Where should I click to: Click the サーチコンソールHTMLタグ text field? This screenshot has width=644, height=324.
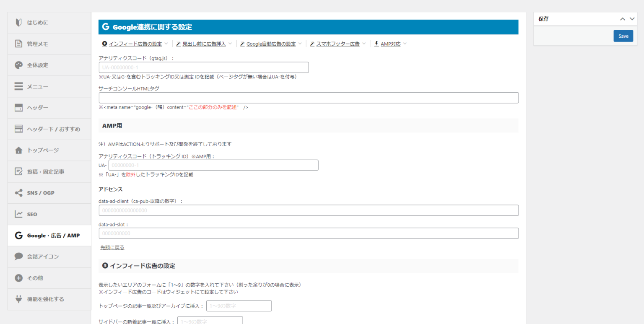point(309,98)
